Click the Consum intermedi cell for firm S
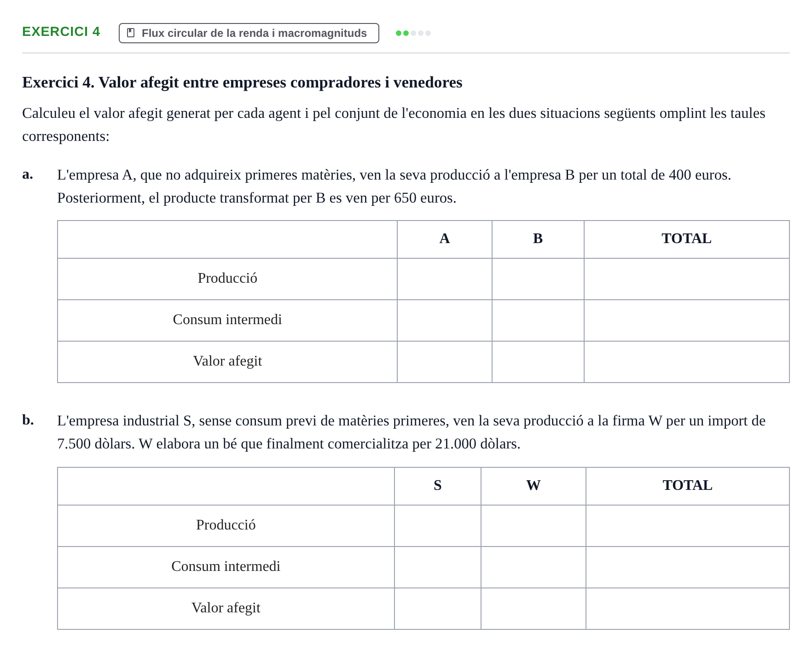The height and width of the screenshot is (663, 812). tap(438, 567)
